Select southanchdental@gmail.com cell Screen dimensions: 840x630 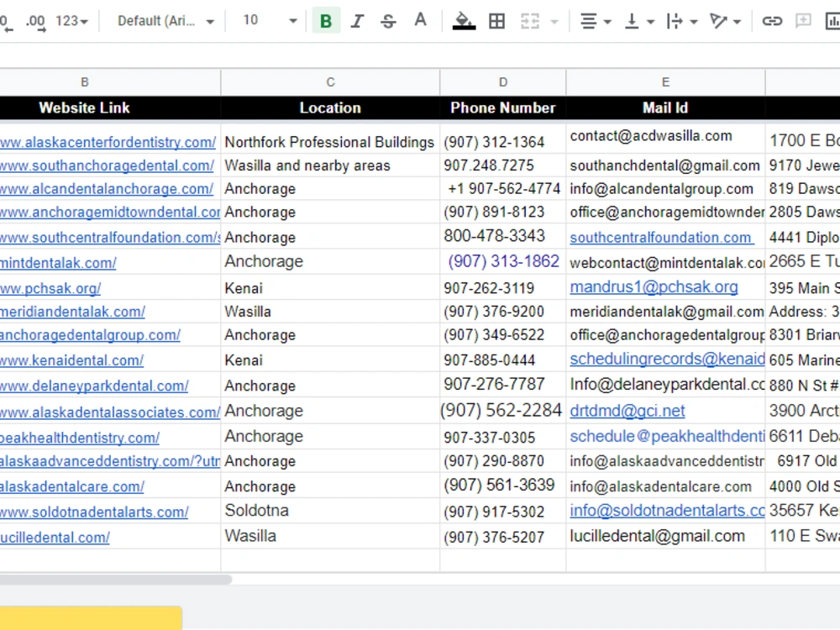tap(665, 165)
